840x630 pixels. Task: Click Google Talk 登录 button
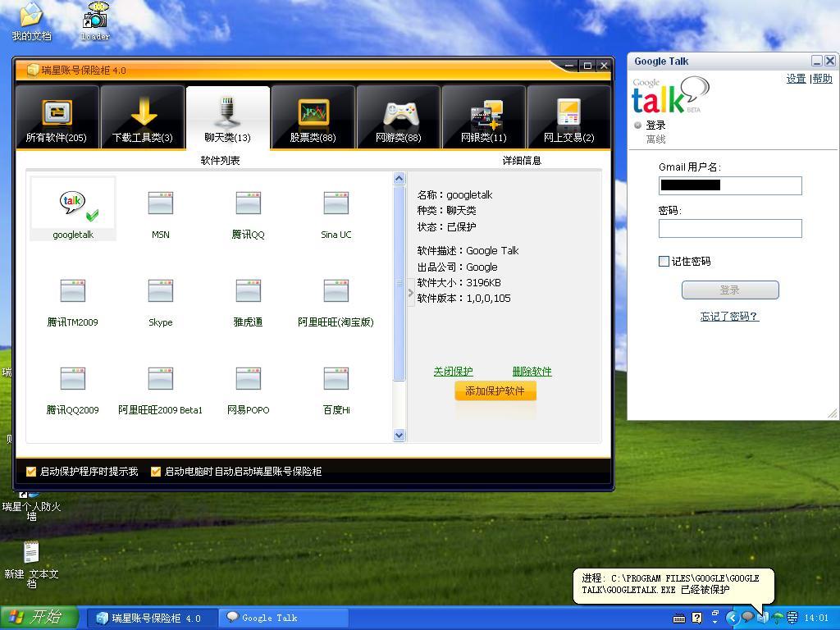tap(729, 290)
